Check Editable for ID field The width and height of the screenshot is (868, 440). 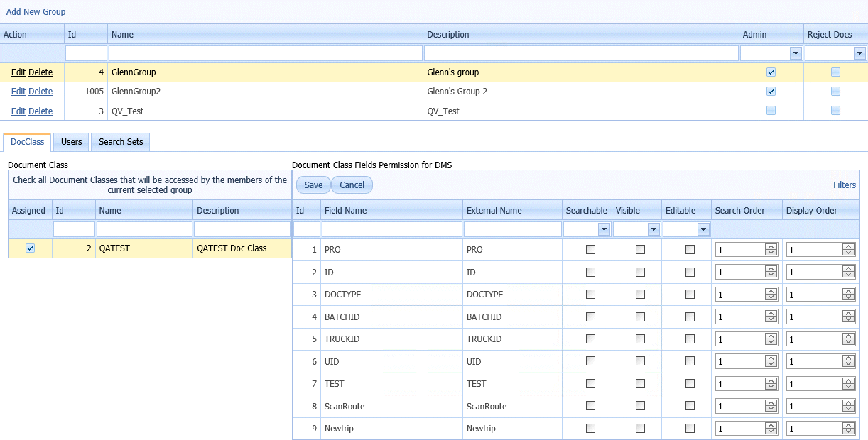690,273
